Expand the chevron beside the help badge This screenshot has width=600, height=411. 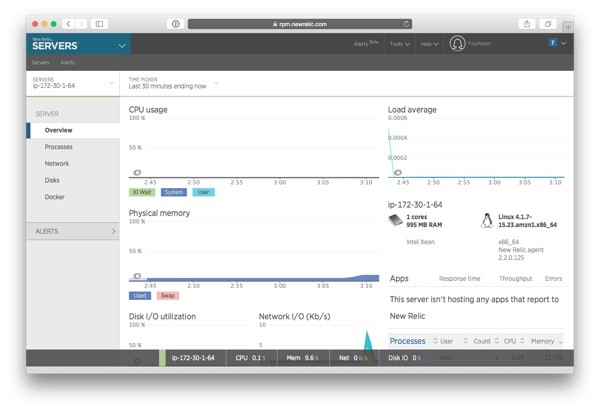tap(563, 43)
